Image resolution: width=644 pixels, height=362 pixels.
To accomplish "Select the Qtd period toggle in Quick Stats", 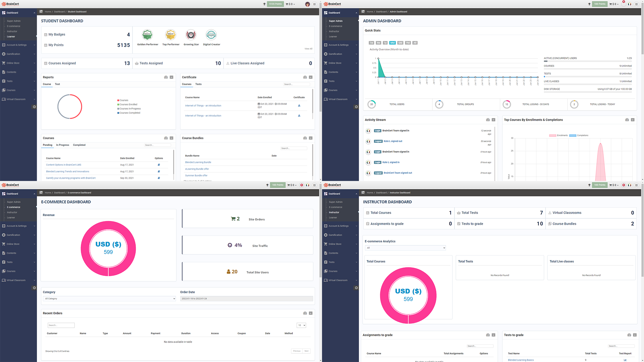I will coord(400,43).
